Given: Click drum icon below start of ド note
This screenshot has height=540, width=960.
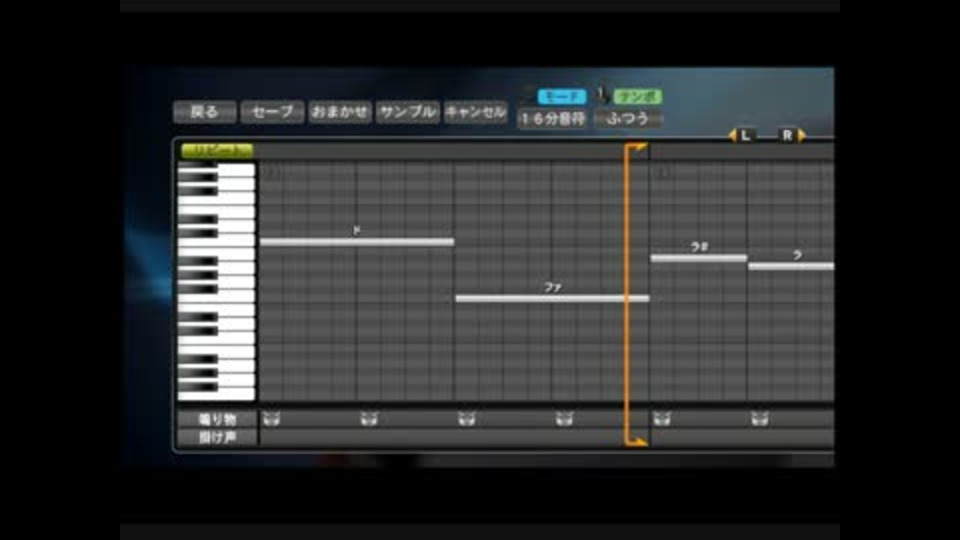Looking at the screenshot, I should coord(271,419).
